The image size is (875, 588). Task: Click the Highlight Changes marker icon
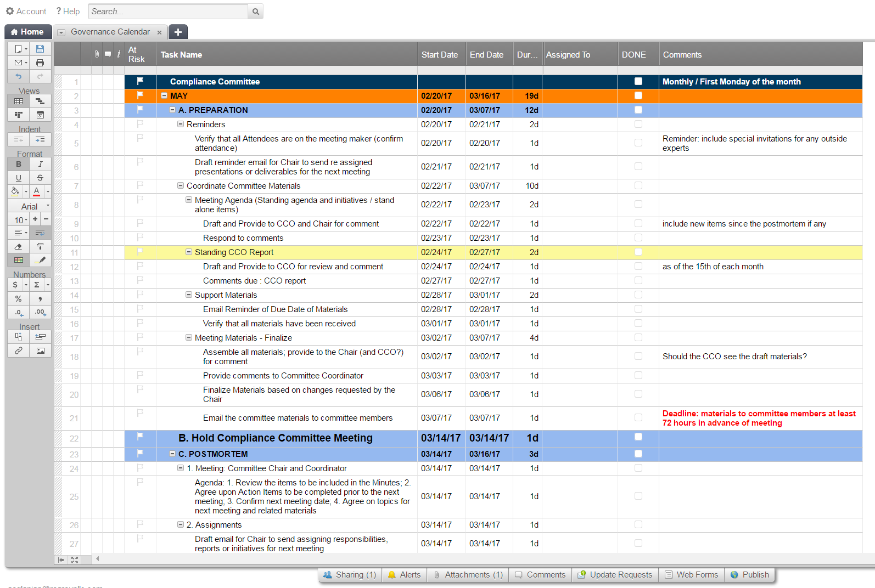(40, 260)
